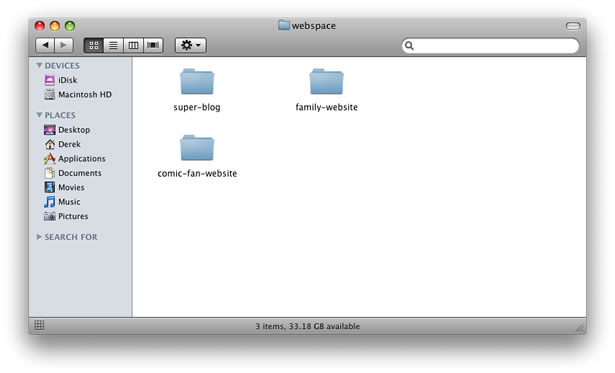
Task: Zoom the window with green button
Action: click(x=70, y=26)
